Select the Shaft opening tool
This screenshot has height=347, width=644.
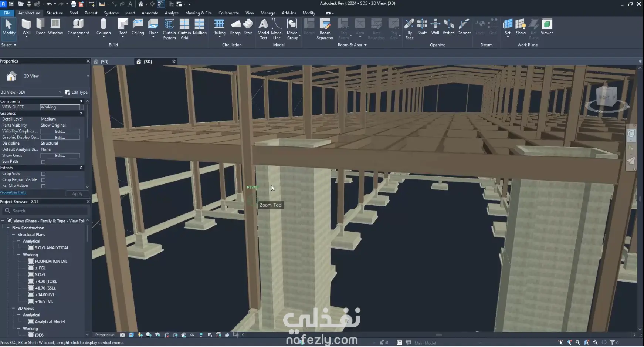[422, 27]
